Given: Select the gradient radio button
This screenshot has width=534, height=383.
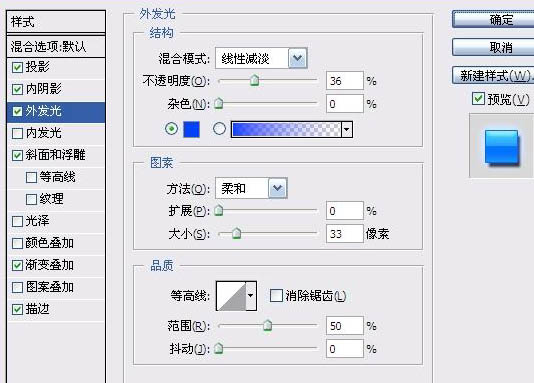Looking at the screenshot, I should click(x=219, y=129).
